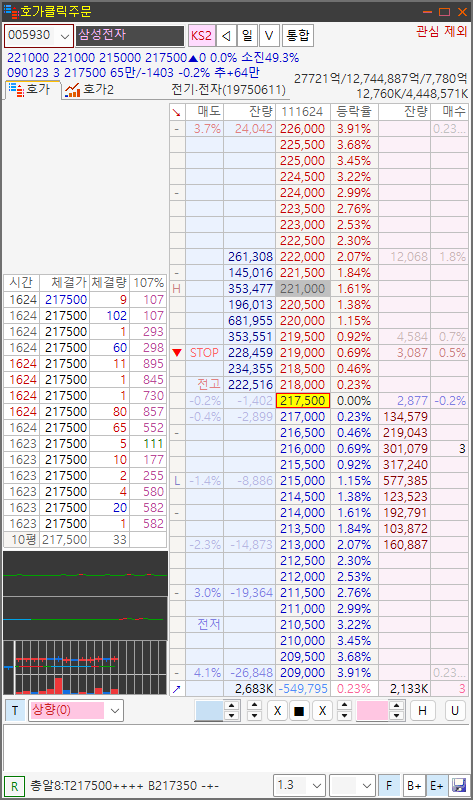Click the left triangle arrow next to KS2
The height and width of the screenshot is (800, 473).
pyautogui.click(x=226, y=36)
